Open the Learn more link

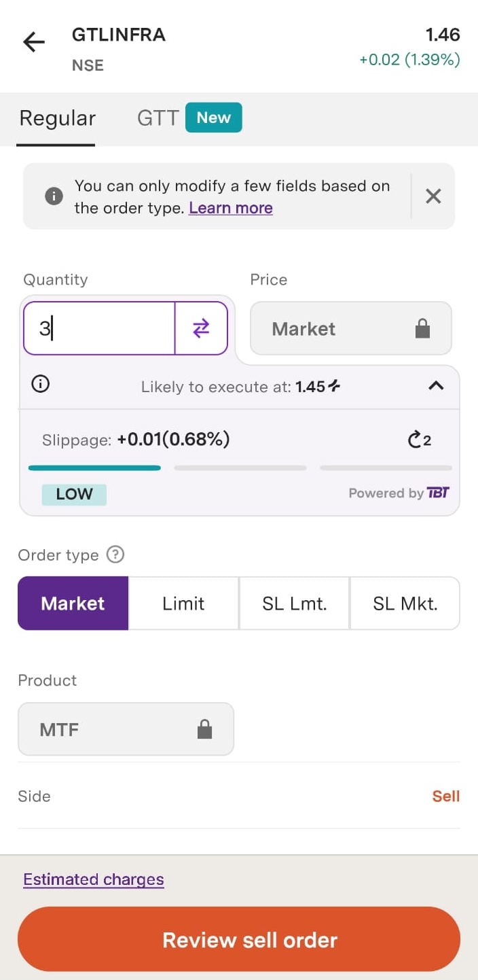tap(231, 208)
